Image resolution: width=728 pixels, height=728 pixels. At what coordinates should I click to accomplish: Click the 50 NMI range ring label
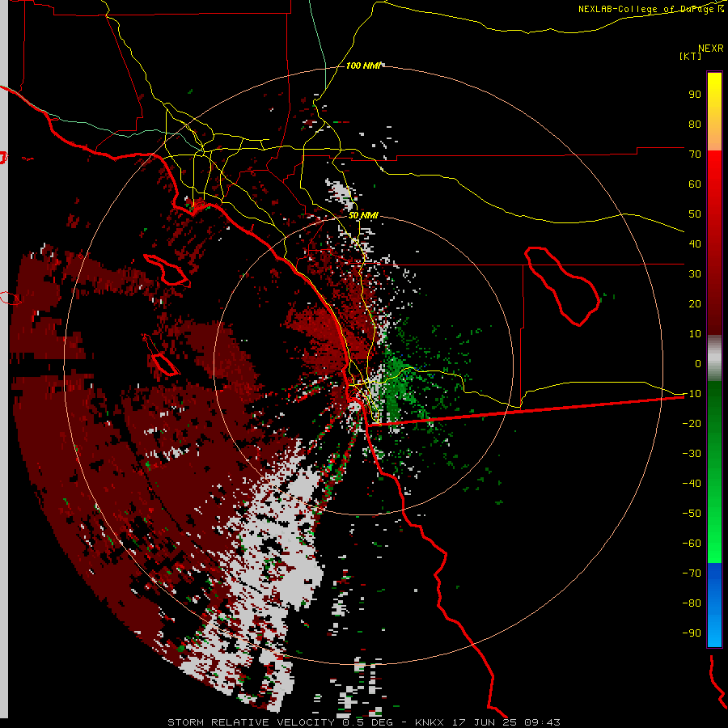pos(363,215)
